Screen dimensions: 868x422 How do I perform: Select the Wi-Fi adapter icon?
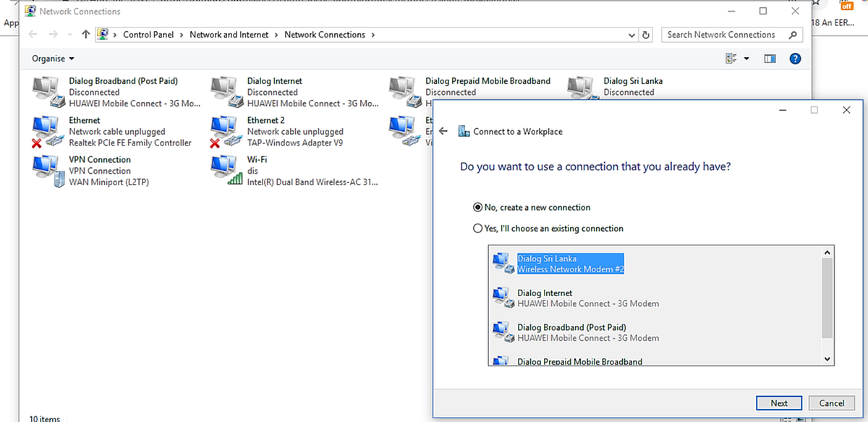[226, 171]
